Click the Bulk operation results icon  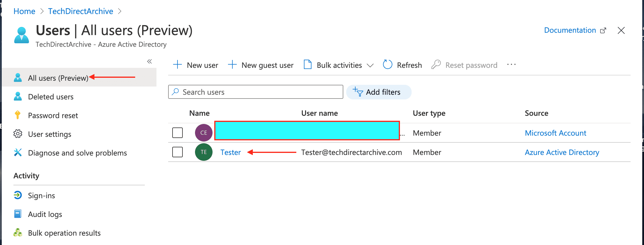pos(18,233)
